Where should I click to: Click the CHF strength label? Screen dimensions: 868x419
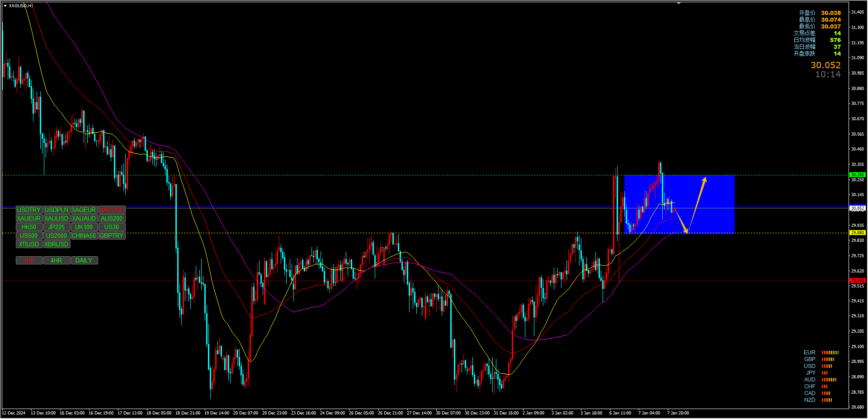[x=810, y=386]
